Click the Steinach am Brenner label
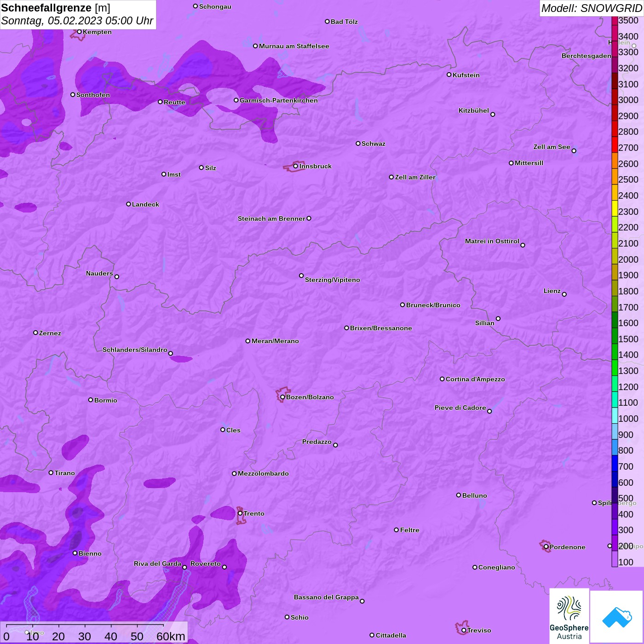 tap(271, 218)
